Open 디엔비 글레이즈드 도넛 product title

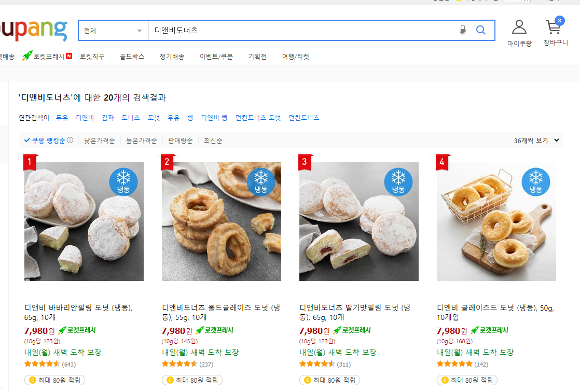(495, 312)
